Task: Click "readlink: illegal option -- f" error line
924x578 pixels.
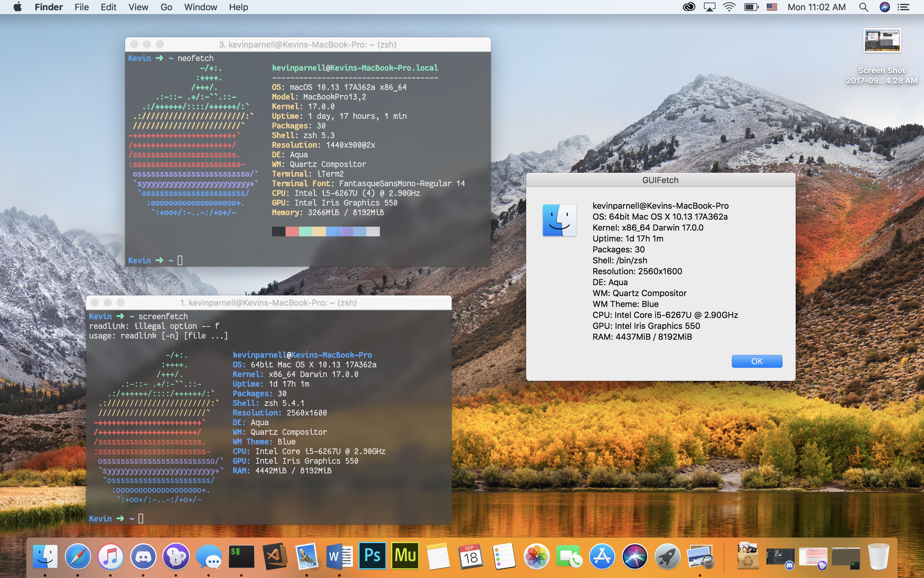Action: 154,326
